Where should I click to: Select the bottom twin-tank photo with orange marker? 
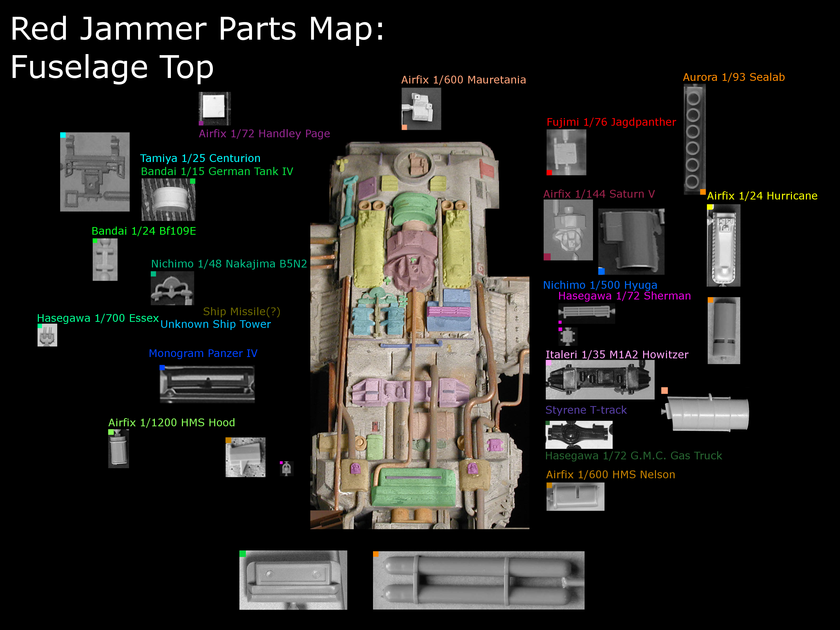479,580
